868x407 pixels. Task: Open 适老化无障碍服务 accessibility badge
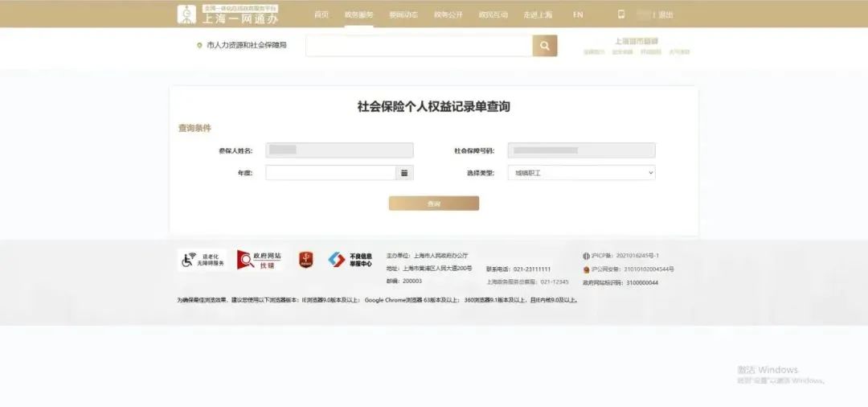click(202, 260)
